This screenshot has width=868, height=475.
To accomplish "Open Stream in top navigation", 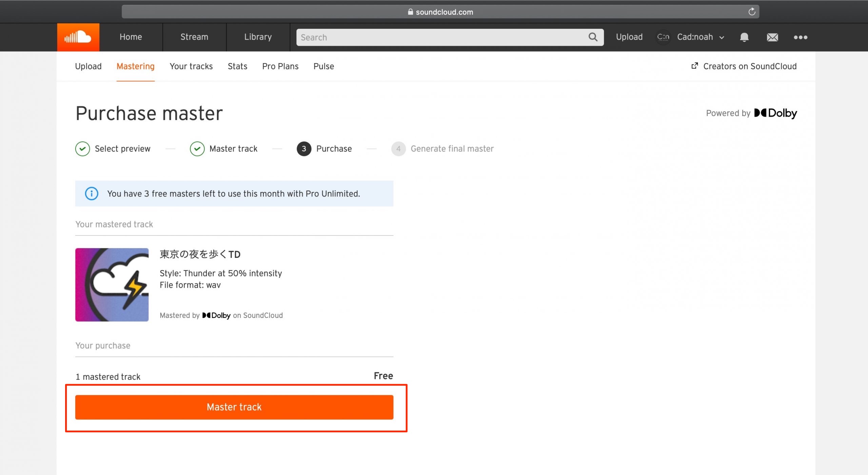I will [x=194, y=37].
